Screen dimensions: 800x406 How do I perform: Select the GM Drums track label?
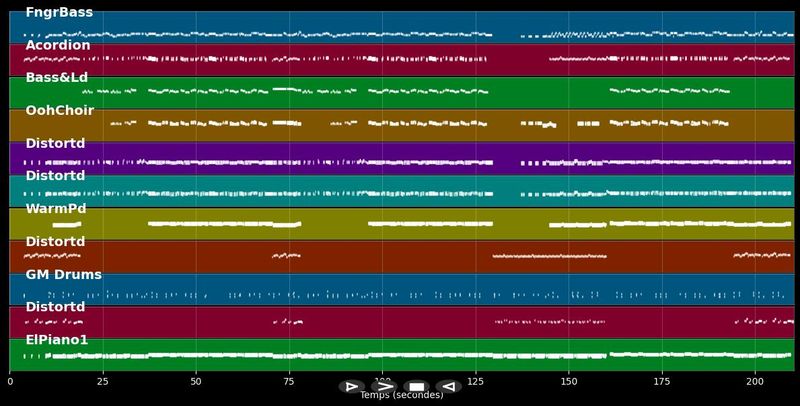pyautogui.click(x=64, y=274)
